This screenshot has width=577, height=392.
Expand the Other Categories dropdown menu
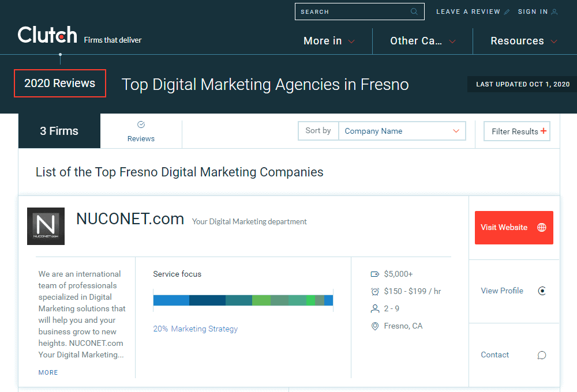[423, 41]
